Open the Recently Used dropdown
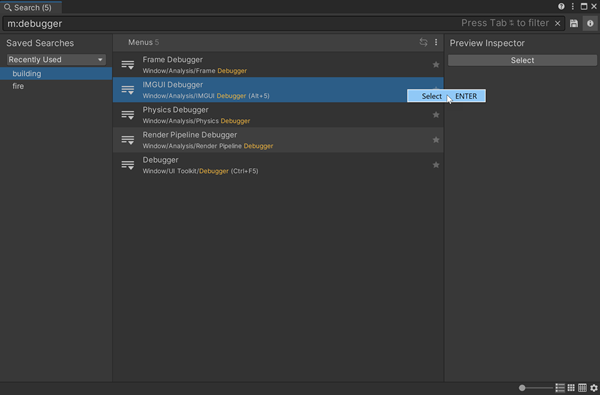The width and height of the screenshot is (600, 395). click(56, 60)
